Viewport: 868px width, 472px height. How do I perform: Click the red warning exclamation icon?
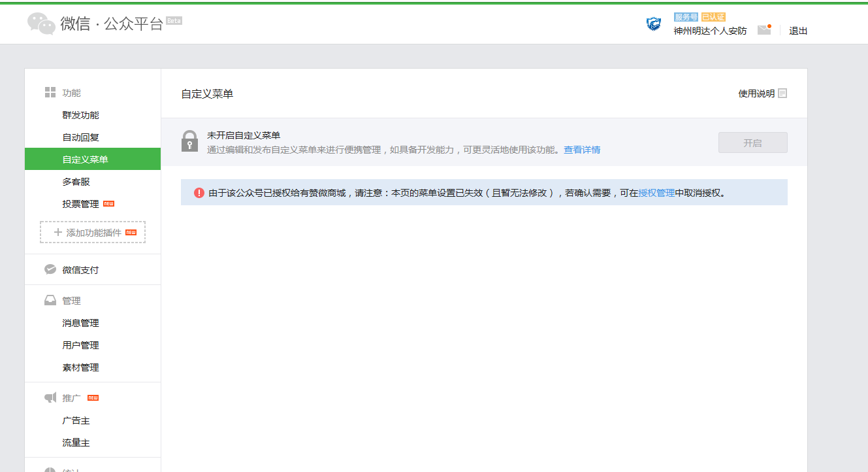(x=199, y=193)
